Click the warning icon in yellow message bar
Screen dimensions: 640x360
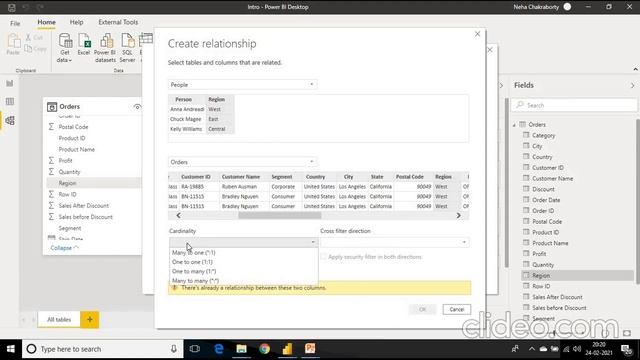175,288
